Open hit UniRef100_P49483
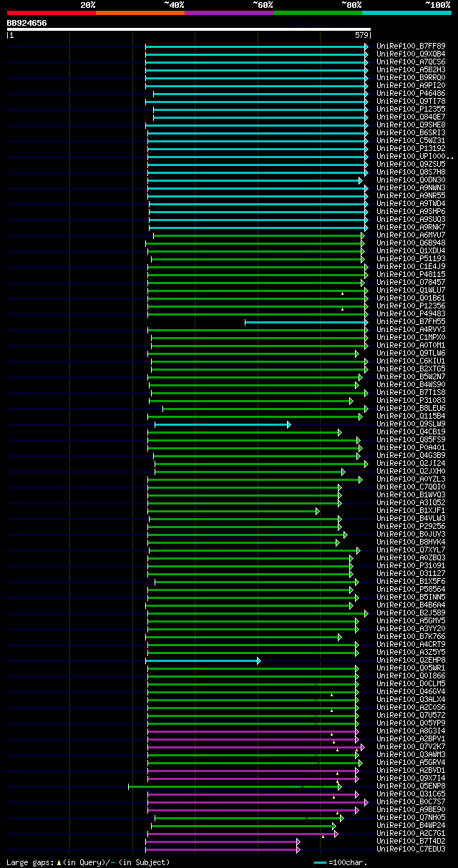 click(411, 314)
